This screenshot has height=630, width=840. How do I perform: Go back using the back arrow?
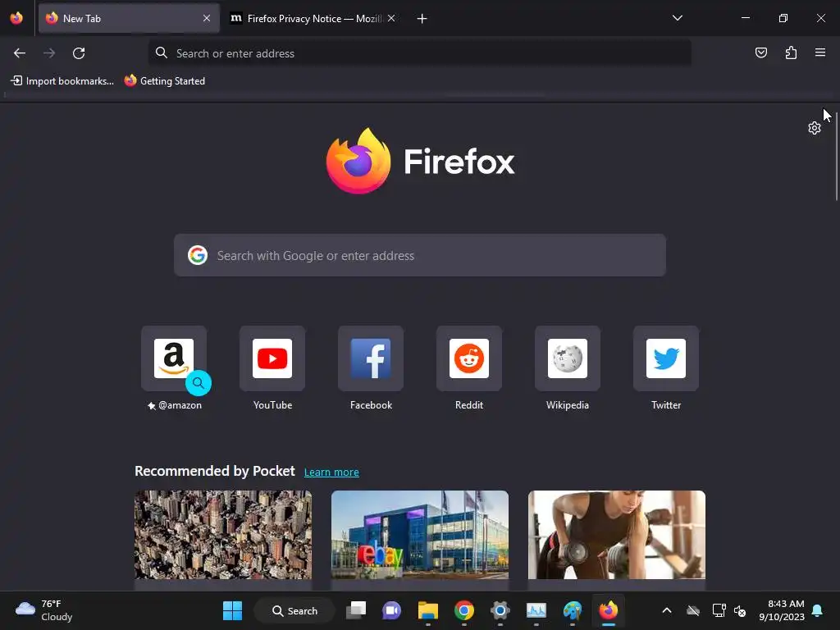[20, 53]
